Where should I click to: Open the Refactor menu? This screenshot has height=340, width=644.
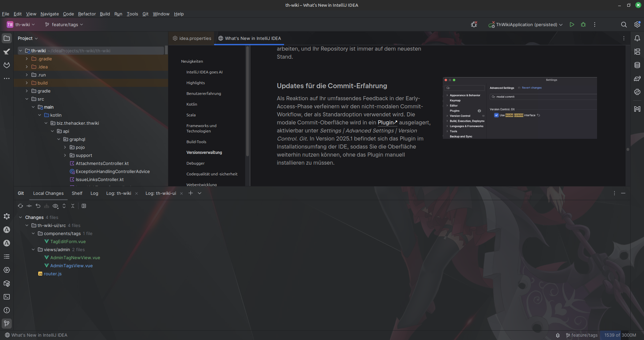pyautogui.click(x=87, y=14)
